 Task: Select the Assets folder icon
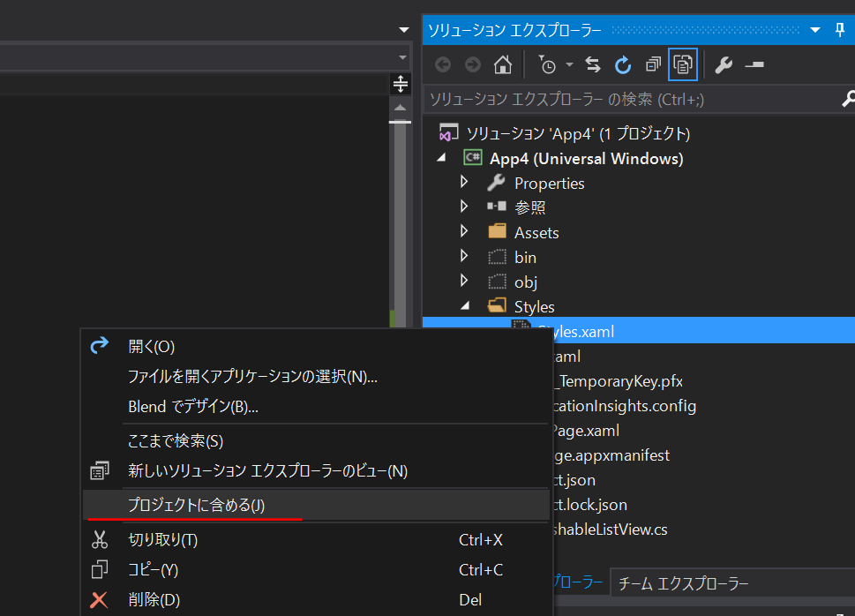(497, 231)
